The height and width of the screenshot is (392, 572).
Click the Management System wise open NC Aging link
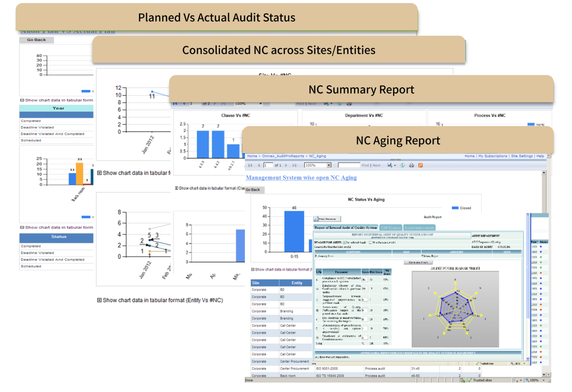click(301, 178)
